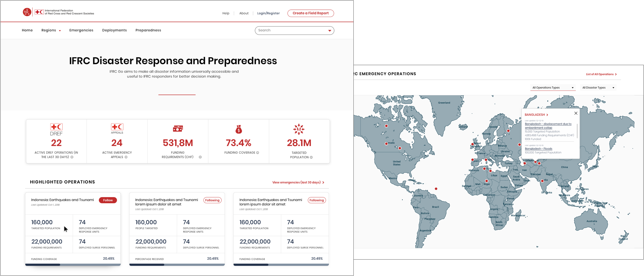The image size is (644, 276).
Task: Click the Greenland label on the map
Action: (444, 103)
